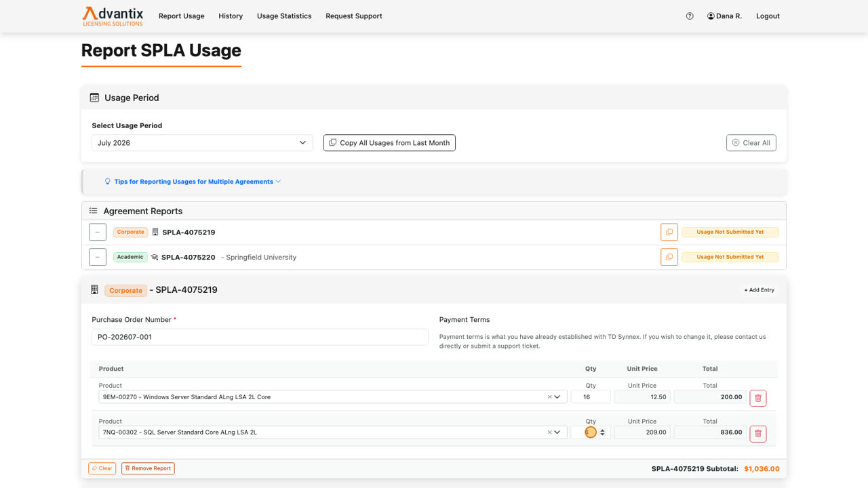Click the calendar icon beside Usage Period

point(94,98)
